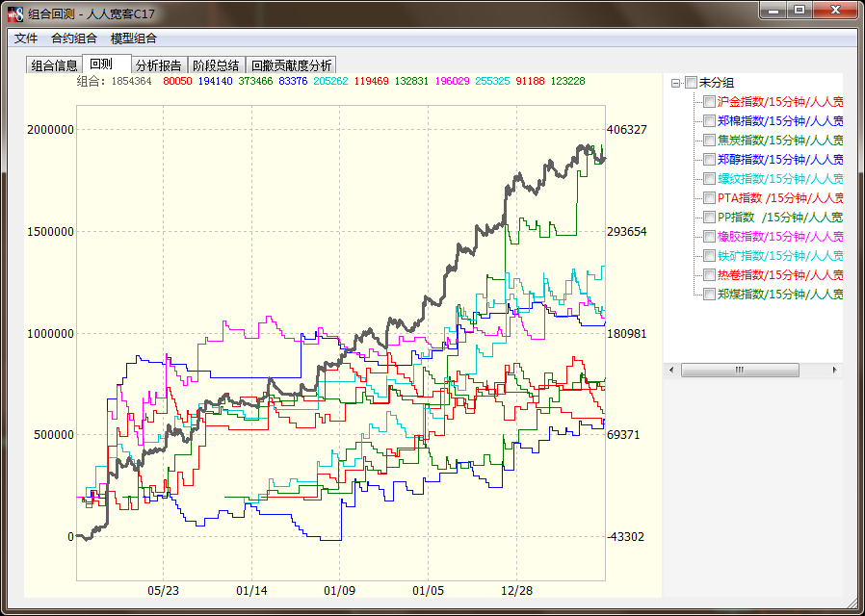Click the tree panel scroll-left arrow

(x=671, y=370)
